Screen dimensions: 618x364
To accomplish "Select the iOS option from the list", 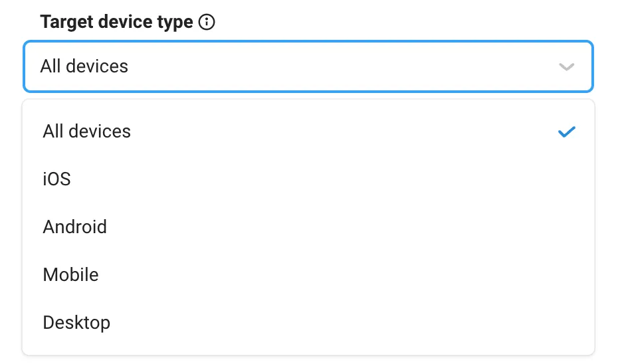I will click(x=308, y=179).
